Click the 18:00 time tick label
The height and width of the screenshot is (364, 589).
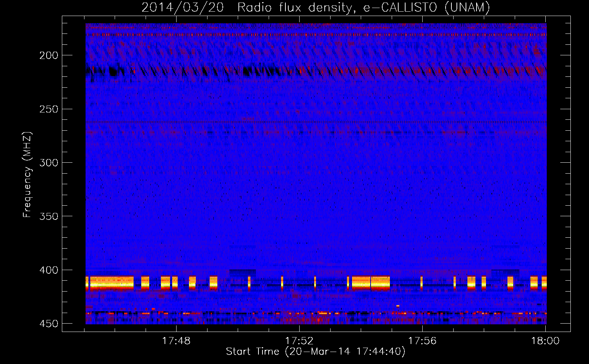[545, 341]
